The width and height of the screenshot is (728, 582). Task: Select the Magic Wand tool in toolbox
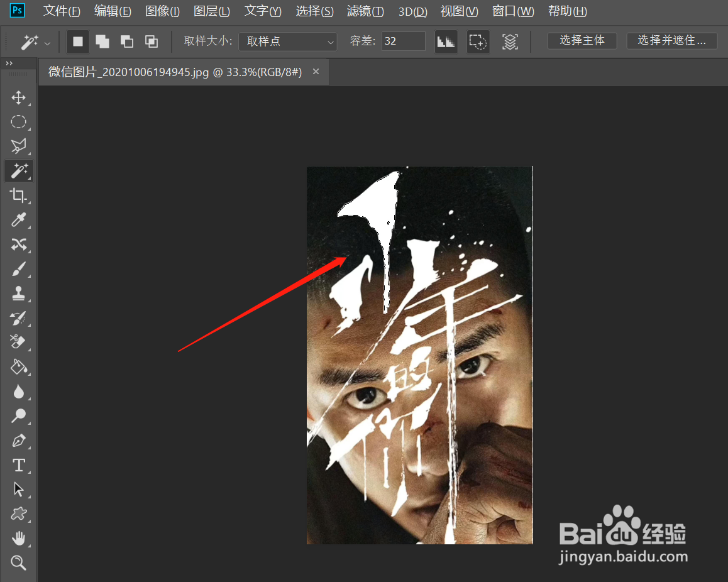(19, 171)
